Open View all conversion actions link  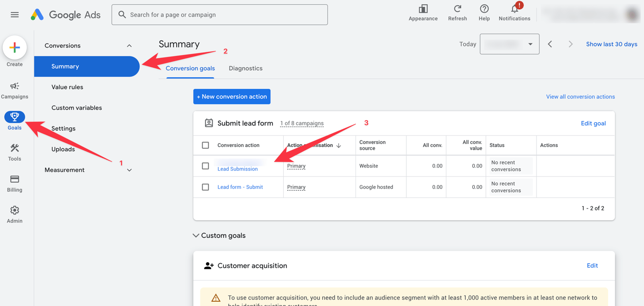click(580, 97)
